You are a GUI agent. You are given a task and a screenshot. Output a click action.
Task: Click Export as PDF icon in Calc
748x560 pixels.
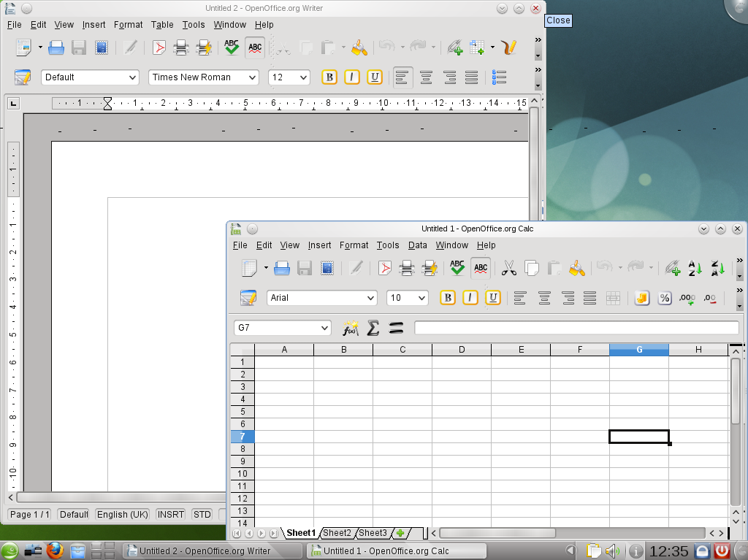[384, 268]
